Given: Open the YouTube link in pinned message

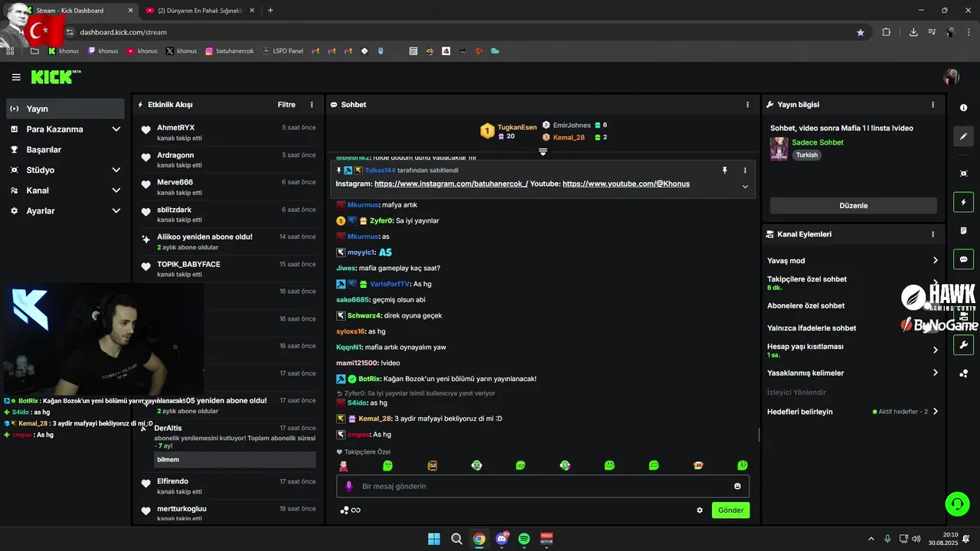Looking at the screenshot, I should tap(626, 184).
